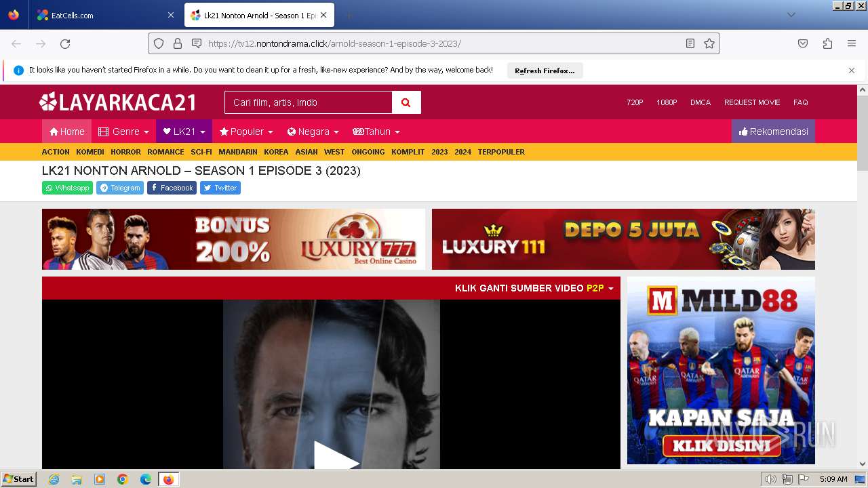This screenshot has width=868, height=488.
Task: Share via the Telegram button
Action: [x=120, y=188]
